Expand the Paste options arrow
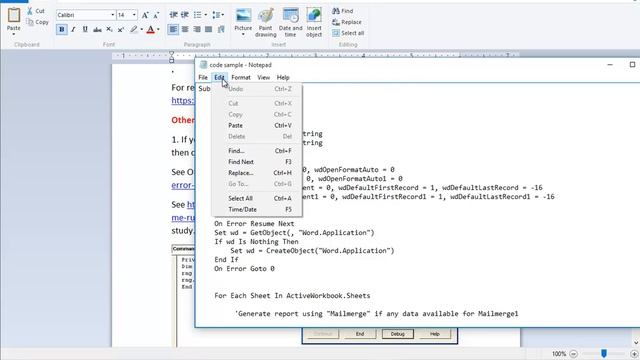Viewport: 640px width, 360px height. coord(13,34)
